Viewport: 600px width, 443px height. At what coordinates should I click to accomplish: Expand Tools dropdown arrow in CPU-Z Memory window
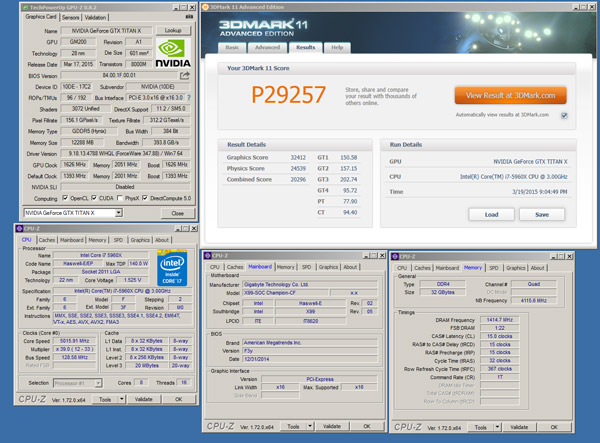coord(497,427)
